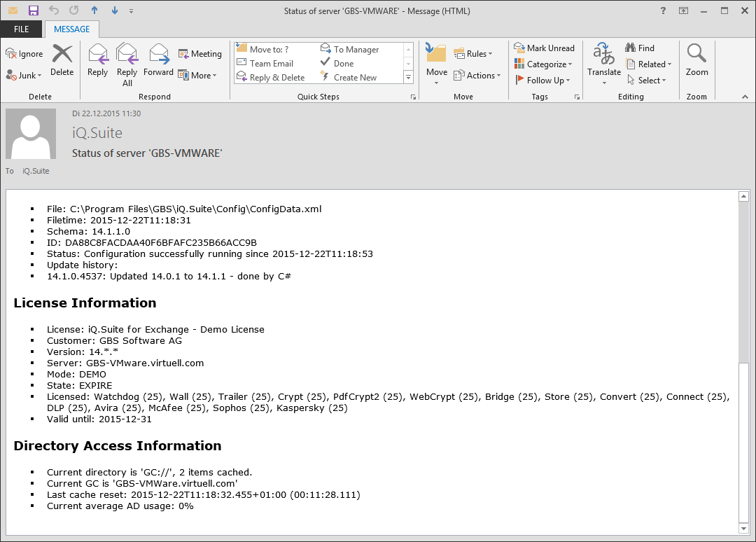Select the MESSAGE ribbon tab
The image size is (756, 542).
pyautogui.click(x=71, y=29)
